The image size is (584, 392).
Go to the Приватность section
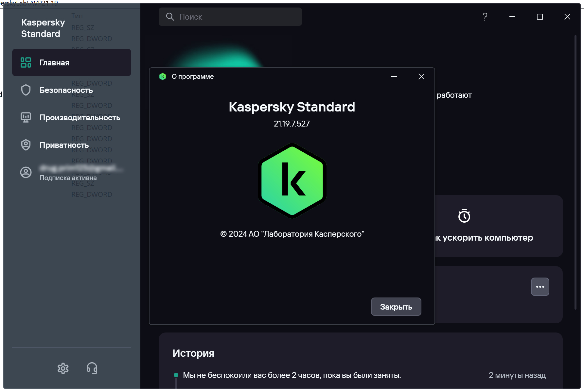tap(64, 145)
